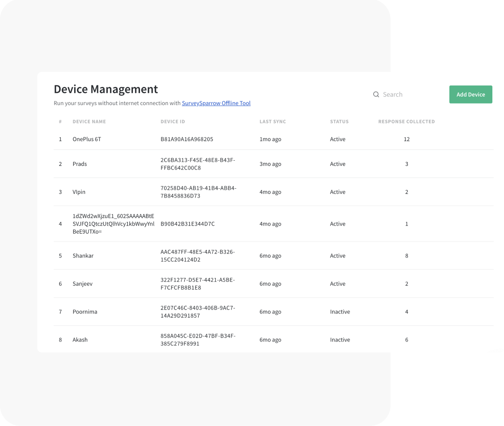Screen dimensions: 504x426
Task: Sort by the LAST SYNC column header
Action: tap(273, 121)
